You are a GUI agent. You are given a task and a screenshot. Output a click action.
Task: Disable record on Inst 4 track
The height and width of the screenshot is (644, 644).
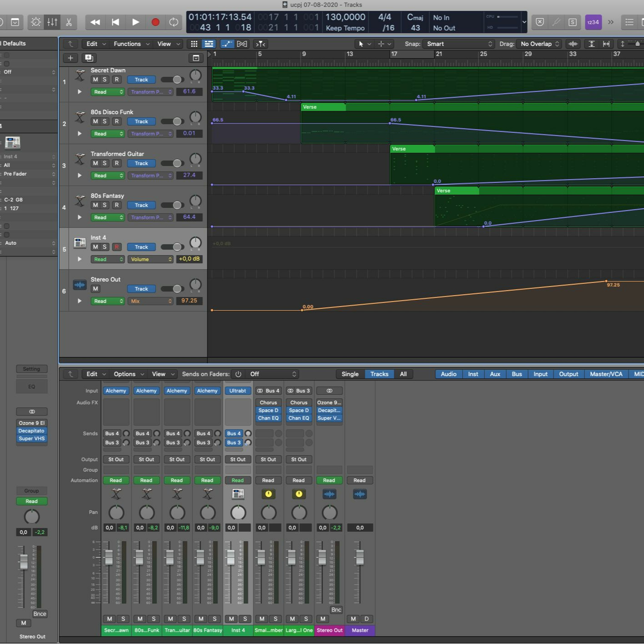coord(116,247)
